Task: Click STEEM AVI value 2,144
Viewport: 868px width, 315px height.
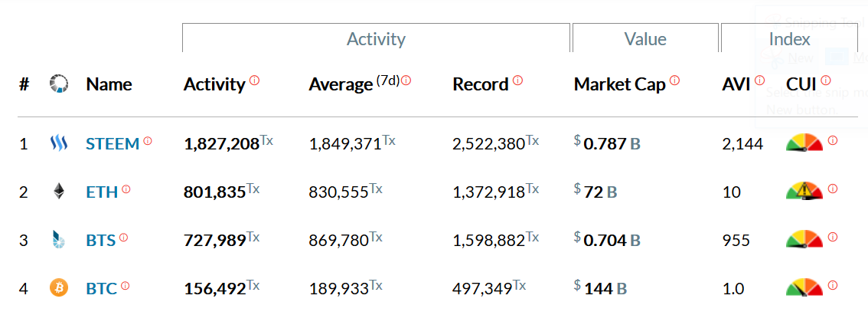Action: (x=743, y=145)
